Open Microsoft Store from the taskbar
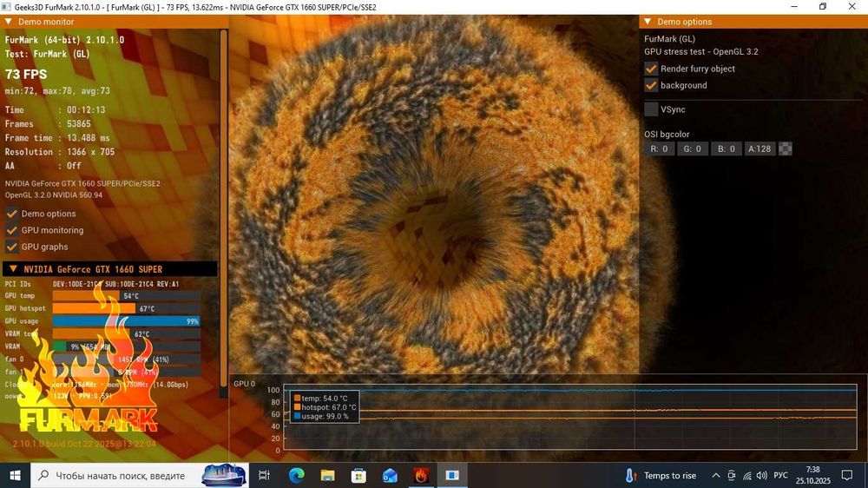The height and width of the screenshot is (488, 868). pyautogui.click(x=358, y=475)
